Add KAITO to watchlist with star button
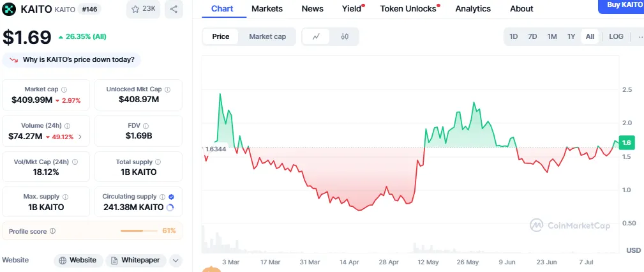 pyautogui.click(x=143, y=9)
